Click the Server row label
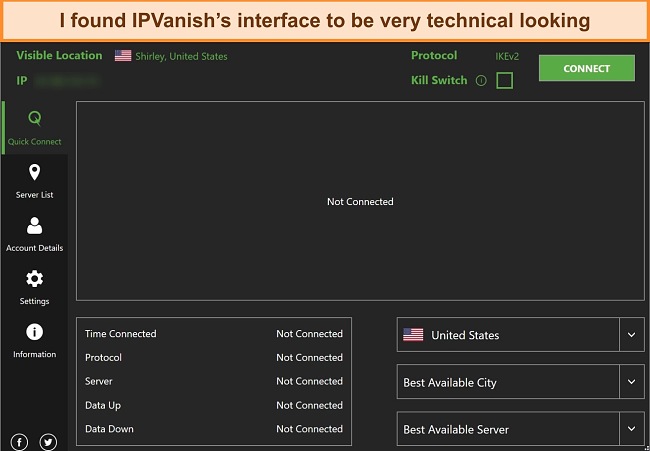Viewport: 650px width, 451px height. coord(99,381)
